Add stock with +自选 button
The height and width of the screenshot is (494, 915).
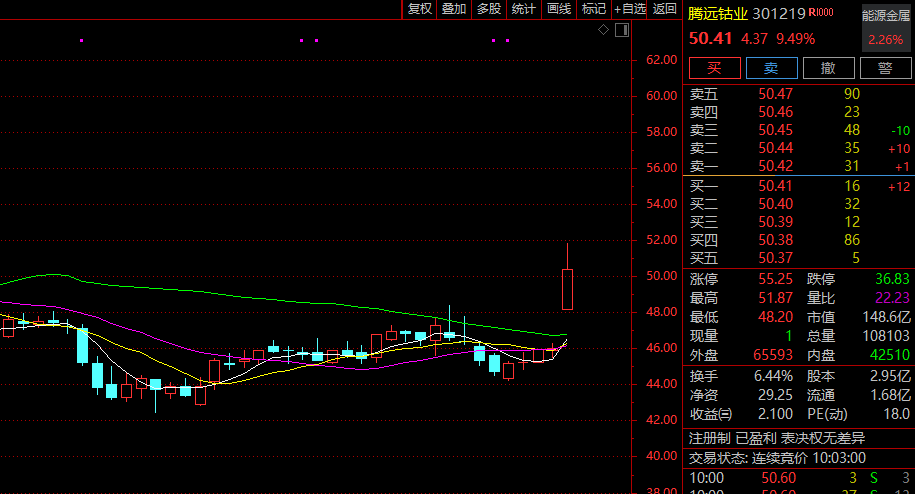coord(630,9)
